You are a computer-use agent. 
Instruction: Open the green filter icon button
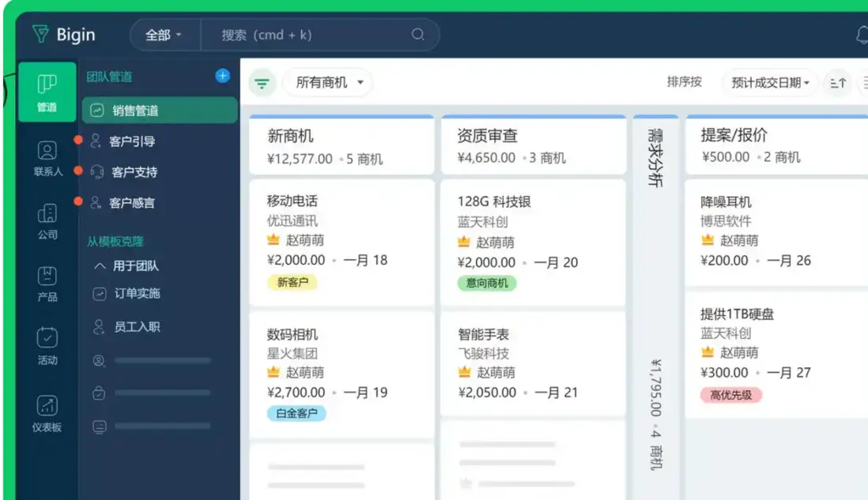pos(262,83)
